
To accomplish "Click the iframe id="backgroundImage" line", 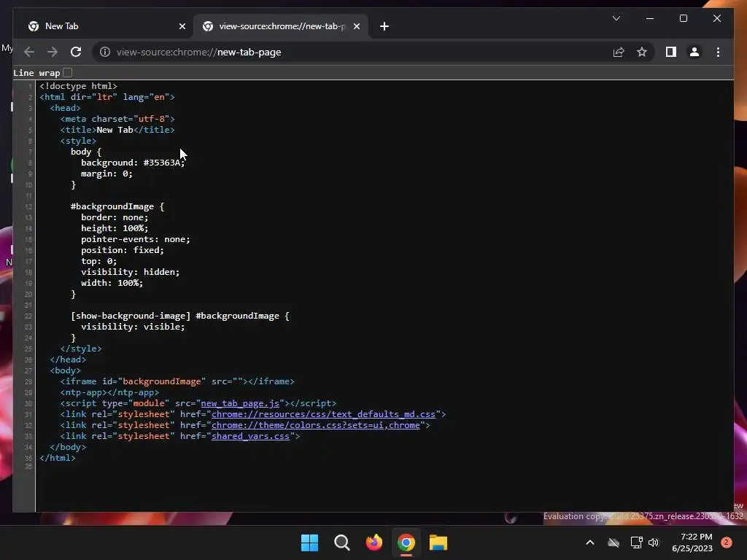I will pos(177,381).
